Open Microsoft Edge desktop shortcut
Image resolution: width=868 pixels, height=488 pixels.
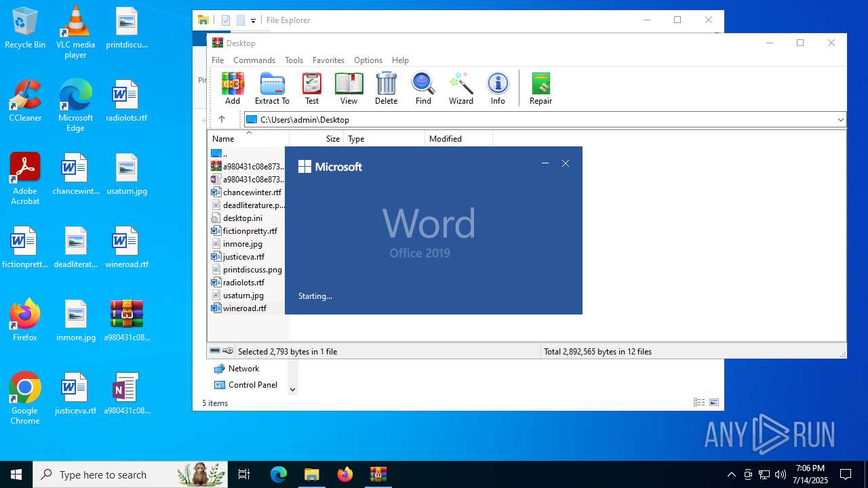click(x=75, y=106)
